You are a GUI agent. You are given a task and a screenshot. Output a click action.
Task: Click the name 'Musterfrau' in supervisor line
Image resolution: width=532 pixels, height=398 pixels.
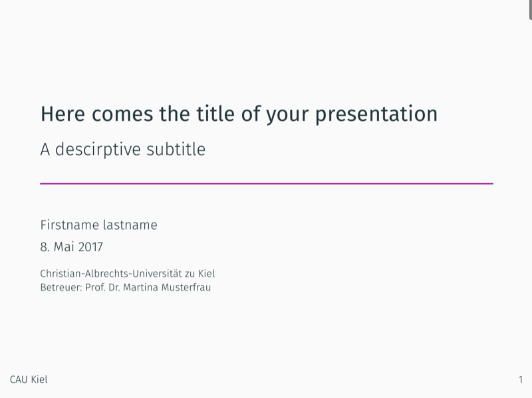pyautogui.click(x=186, y=287)
